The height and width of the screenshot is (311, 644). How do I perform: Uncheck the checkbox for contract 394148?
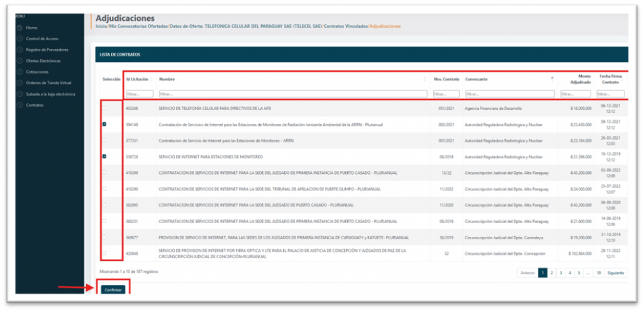click(x=104, y=124)
